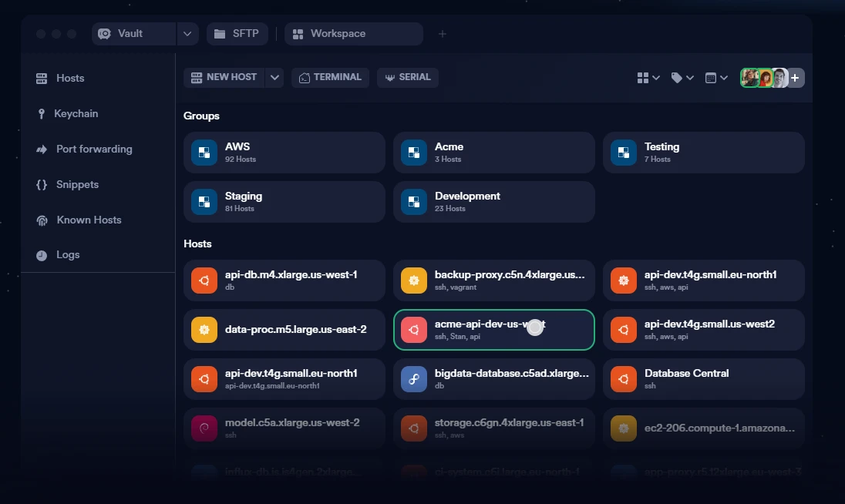845x504 pixels.
Task: Open the Acme group
Action: click(x=494, y=153)
